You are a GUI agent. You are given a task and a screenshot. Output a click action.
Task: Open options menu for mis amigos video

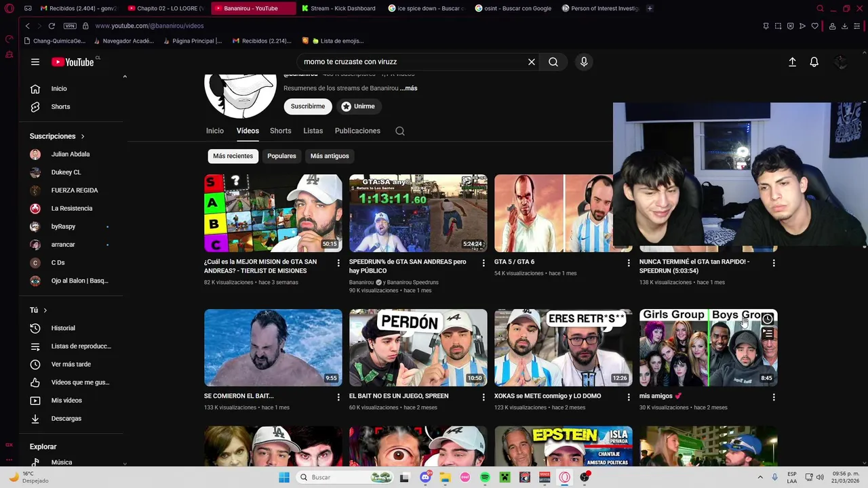[774, 397]
